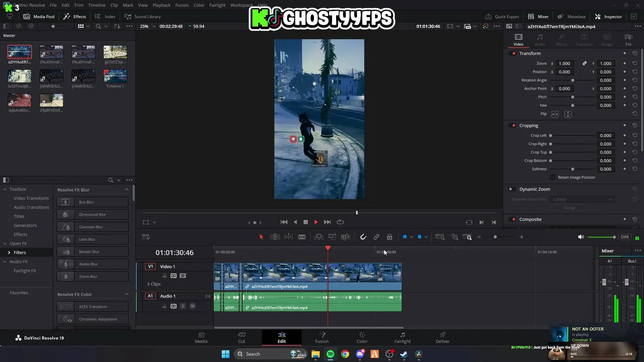The image size is (644, 362).
Task: Collapse Resolve FX Color group
Action: (127, 294)
